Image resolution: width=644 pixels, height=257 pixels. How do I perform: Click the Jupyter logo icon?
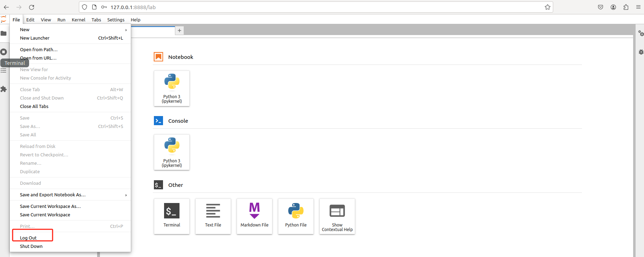(4, 19)
